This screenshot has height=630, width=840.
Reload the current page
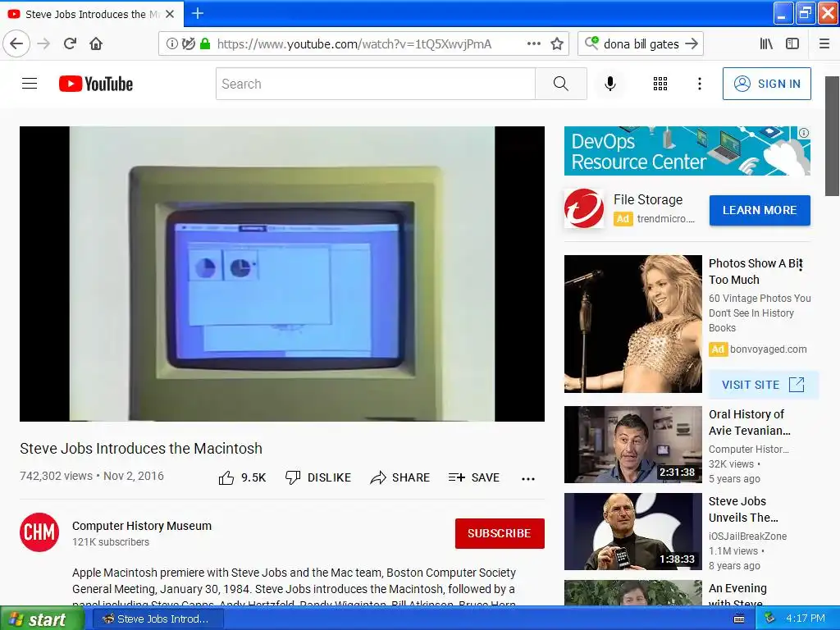click(x=71, y=44)
